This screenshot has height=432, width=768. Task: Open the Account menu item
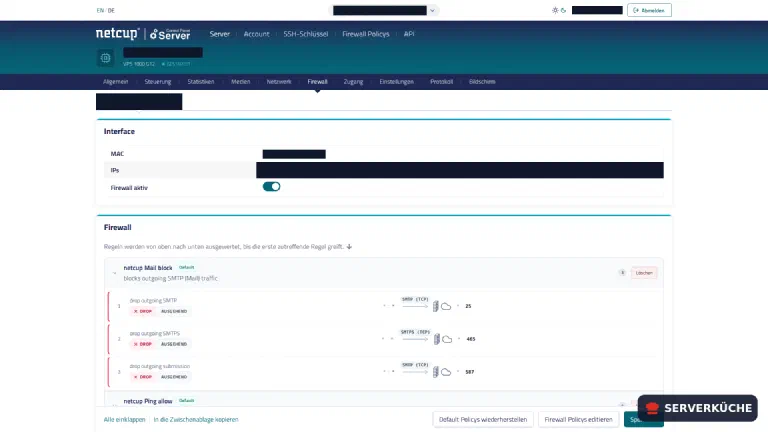click(257, 34)
